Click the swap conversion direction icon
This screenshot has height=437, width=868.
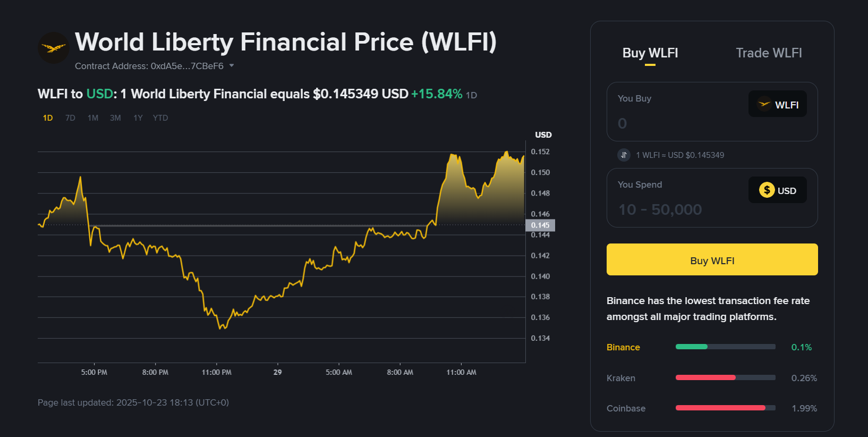[624, 155]
